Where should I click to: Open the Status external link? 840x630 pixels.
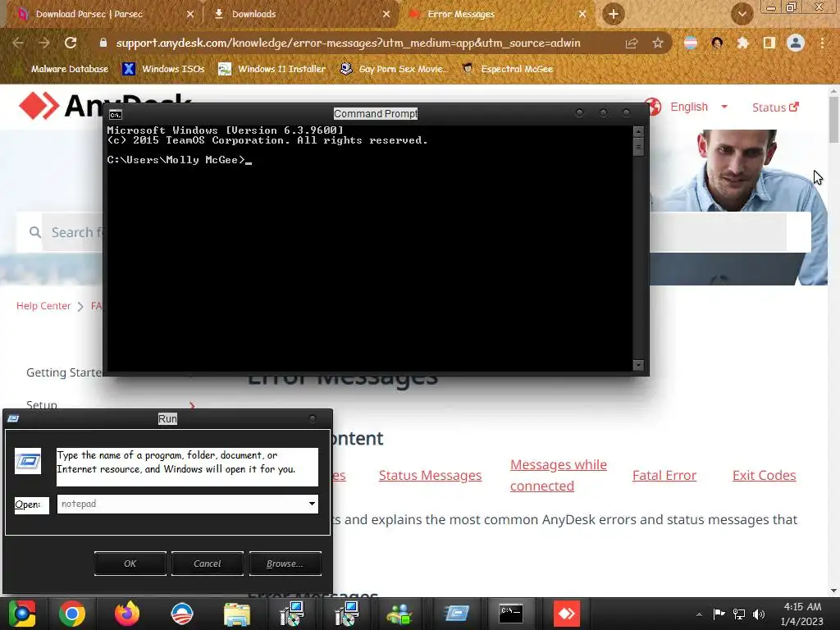click(x=775, y=107)
